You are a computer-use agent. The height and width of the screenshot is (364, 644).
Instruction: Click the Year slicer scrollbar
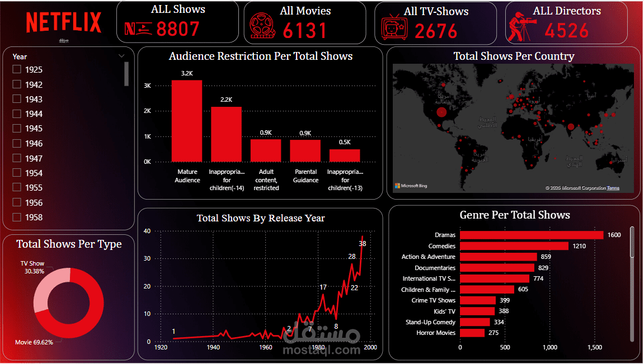point(126,74)
